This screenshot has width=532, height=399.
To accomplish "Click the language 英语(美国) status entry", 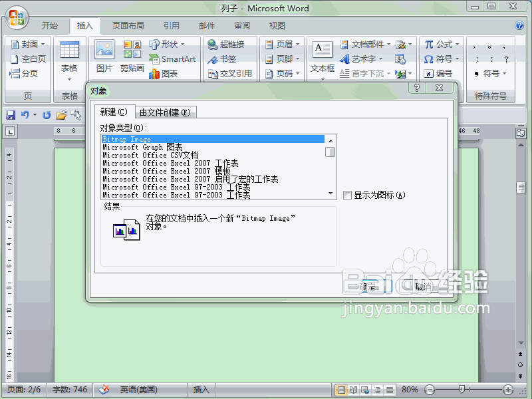I will tap(138, 390).
